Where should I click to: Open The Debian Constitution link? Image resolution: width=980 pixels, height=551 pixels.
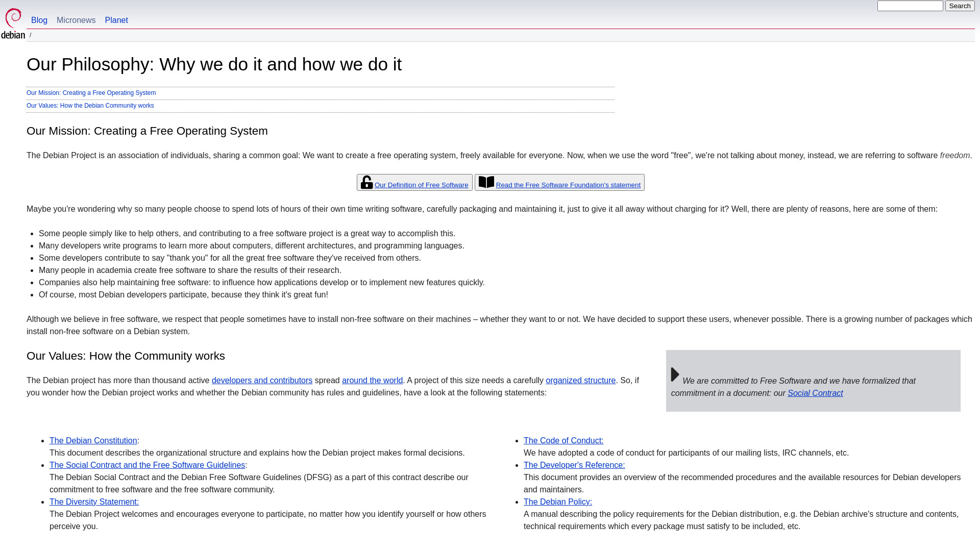click(x=93, y=441)
